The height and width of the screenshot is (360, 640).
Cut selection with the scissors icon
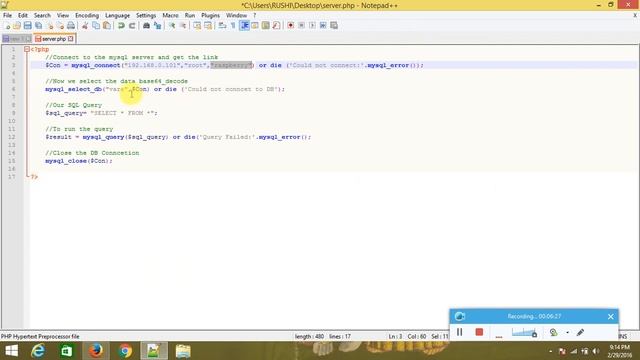click(85, 26)
